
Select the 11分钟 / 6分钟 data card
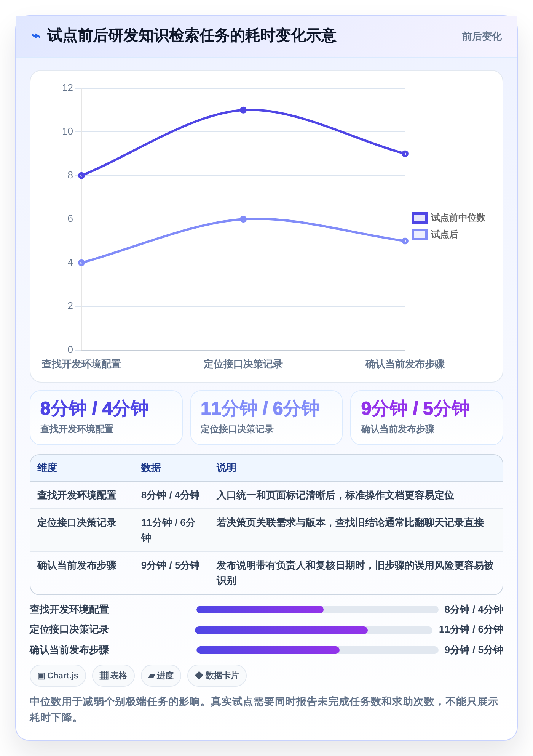coord(266,418)
